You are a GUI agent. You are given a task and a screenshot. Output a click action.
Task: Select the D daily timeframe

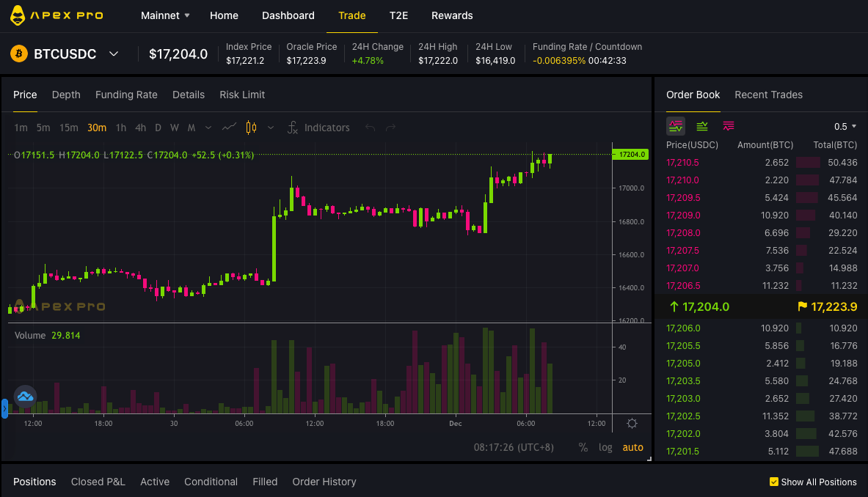tap(158, 128)
